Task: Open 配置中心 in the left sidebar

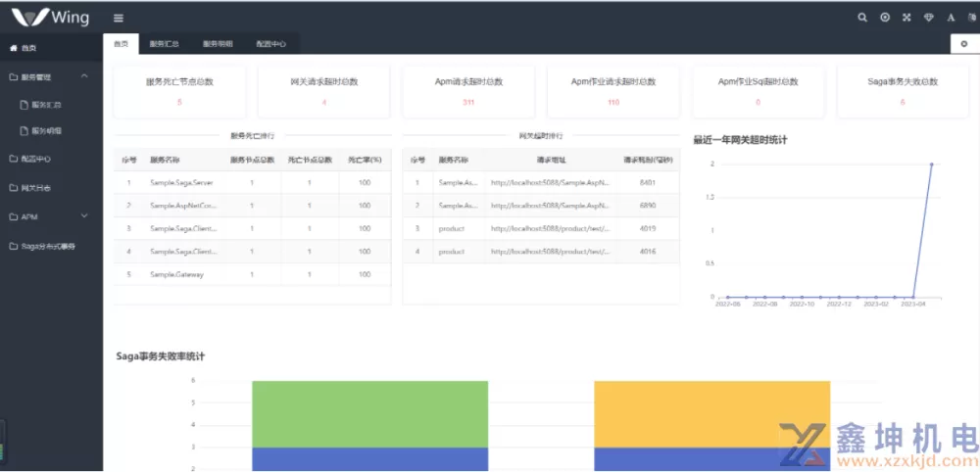Action: (x=51, y=159)
